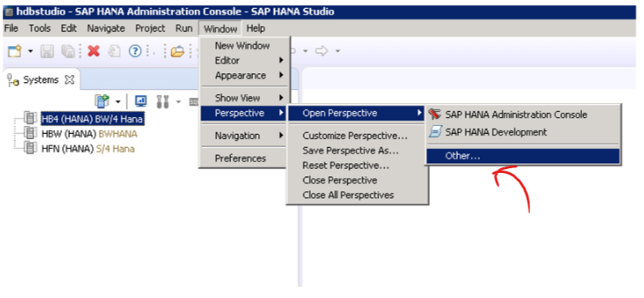Select HBW (HANA) BWHANA system

[x=89, y=134]
